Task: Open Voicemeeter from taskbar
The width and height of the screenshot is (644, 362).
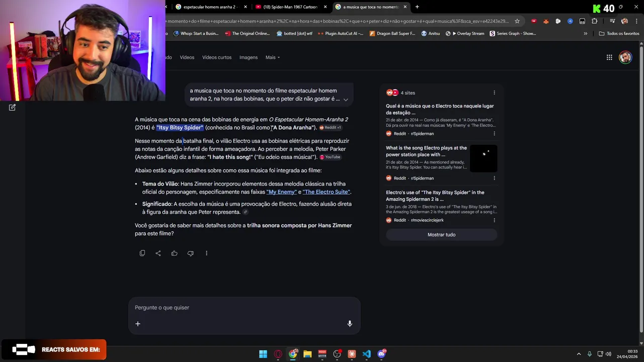Action: point(322,354)
